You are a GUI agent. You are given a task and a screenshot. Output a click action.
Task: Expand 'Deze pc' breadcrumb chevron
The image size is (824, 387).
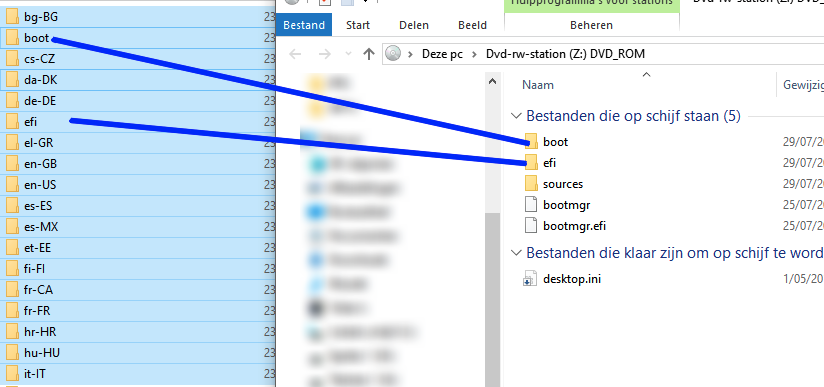click(475, 54)
